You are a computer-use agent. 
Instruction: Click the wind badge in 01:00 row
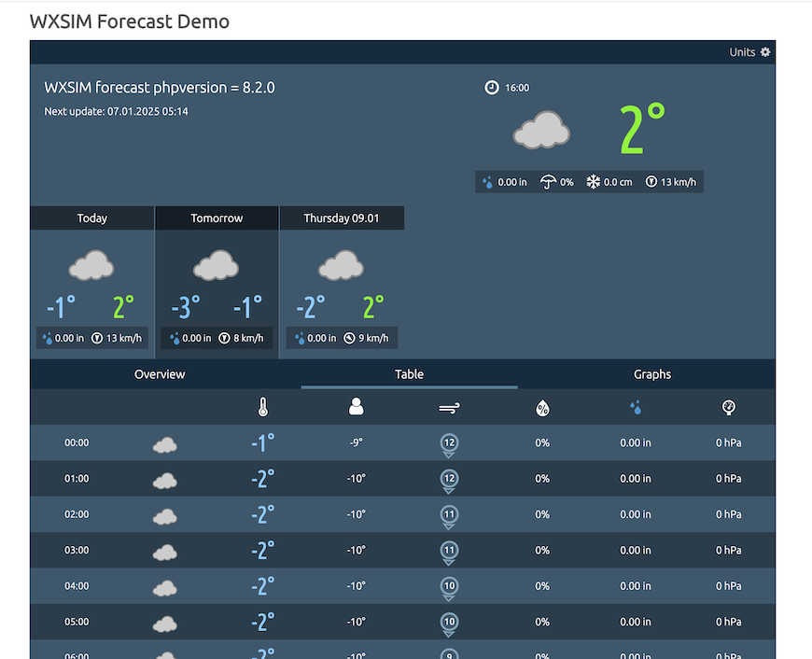449,481
